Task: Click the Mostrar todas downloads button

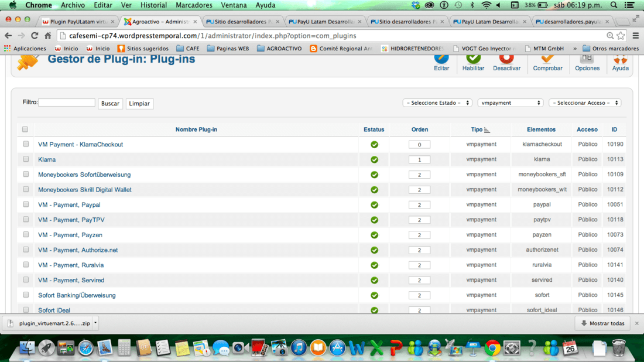Action: pos(602,323)
